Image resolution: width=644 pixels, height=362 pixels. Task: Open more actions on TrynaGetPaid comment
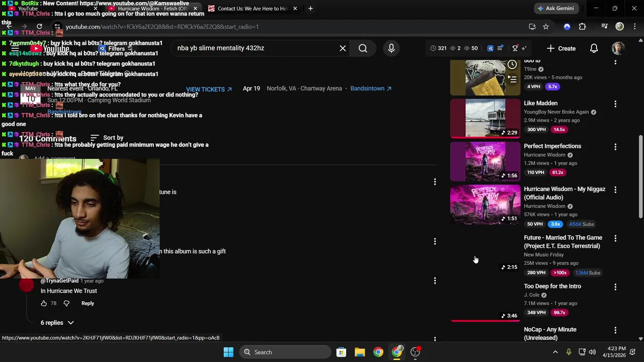435,281
